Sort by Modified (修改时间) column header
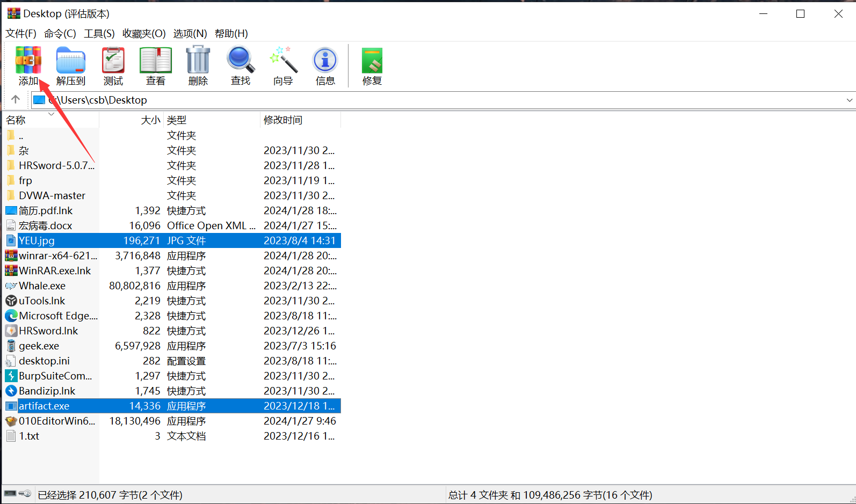The width and height of the screenshot is (856, 504). (301, 120)
